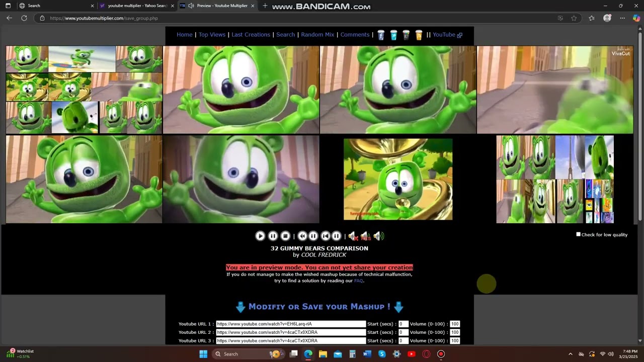644x362 pixels.
Task: Open the Last Creations page
Action: (x=251, y=35)
